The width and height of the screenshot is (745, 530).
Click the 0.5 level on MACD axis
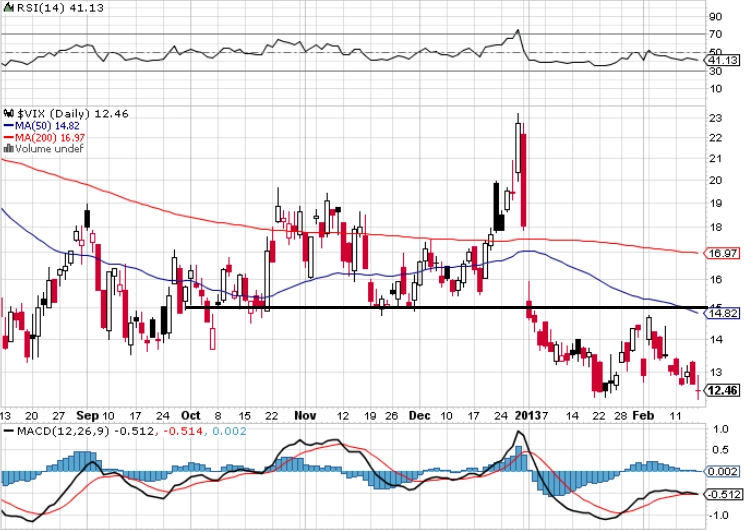[x=721, y=450]
